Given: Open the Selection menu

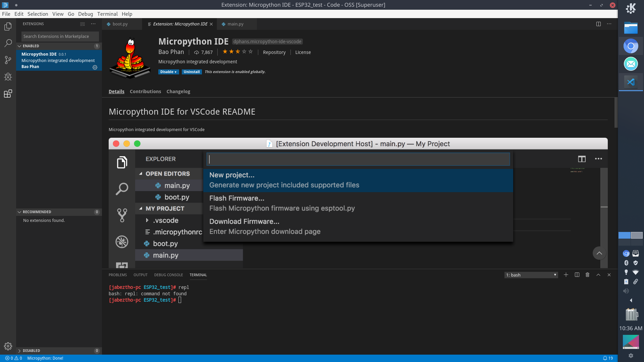Looking at the screenshot, I should [38, 14].
